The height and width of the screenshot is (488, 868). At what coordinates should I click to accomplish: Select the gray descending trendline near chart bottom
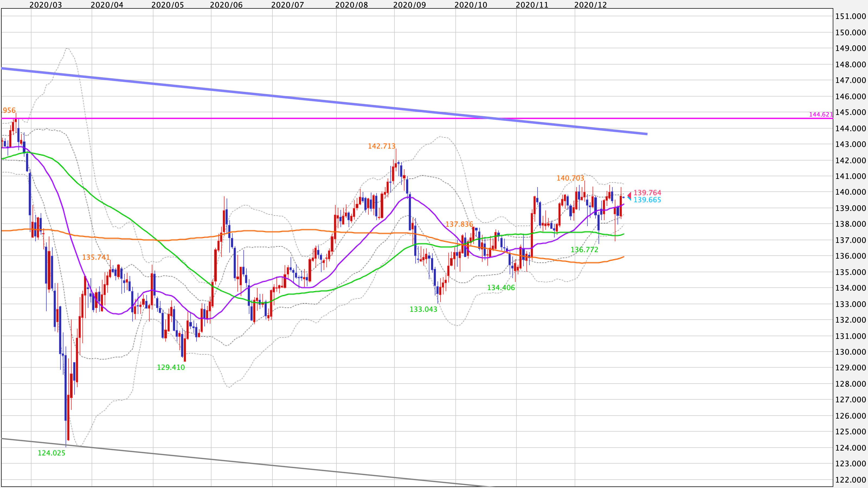248,463
